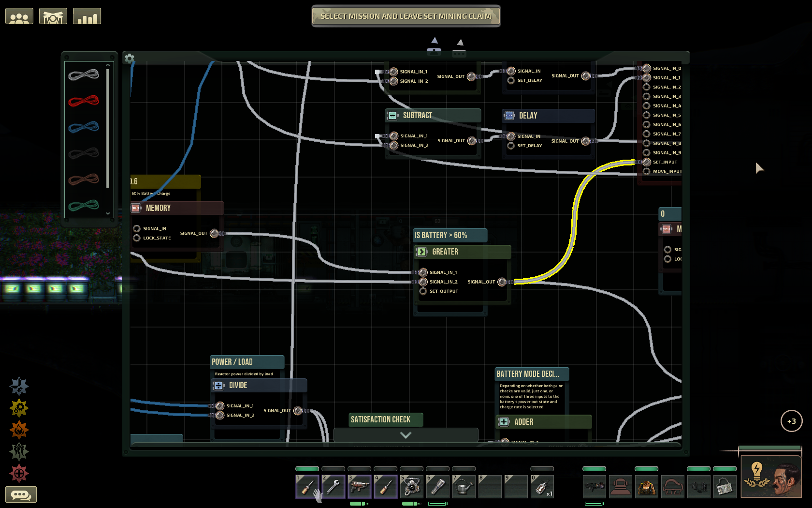This screenshot has width=812, height=508.
Task: Pick the red wire
Action: coord(84,101)
